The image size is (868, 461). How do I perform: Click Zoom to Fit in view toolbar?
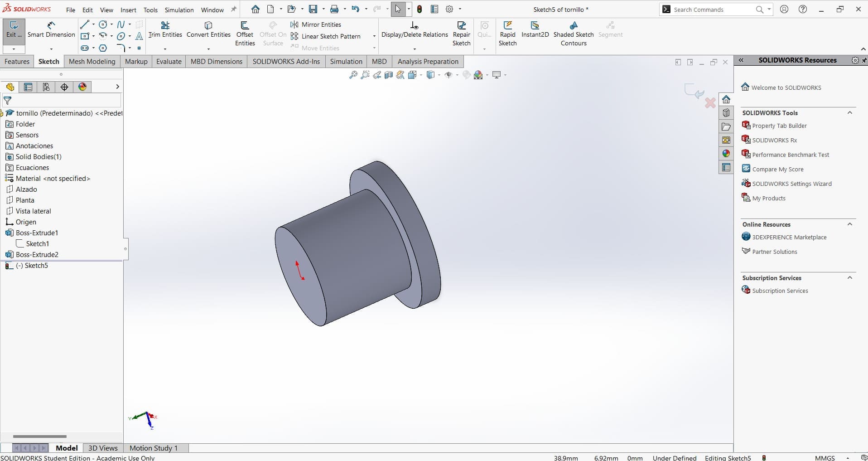353,75
